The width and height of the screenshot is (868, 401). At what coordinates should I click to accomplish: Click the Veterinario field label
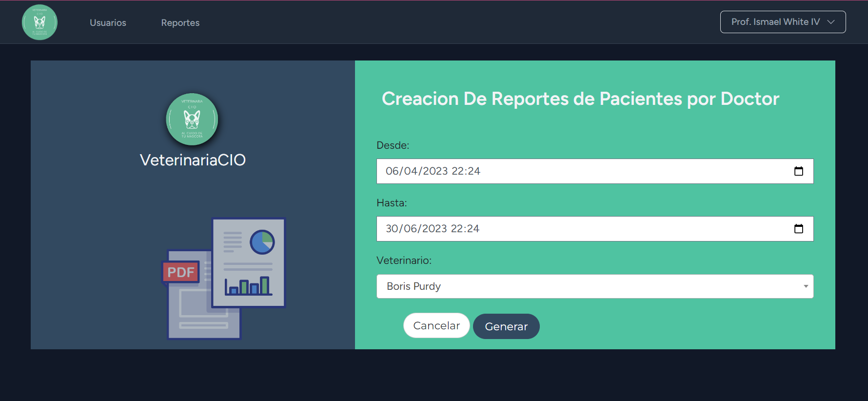pos(404,261)
